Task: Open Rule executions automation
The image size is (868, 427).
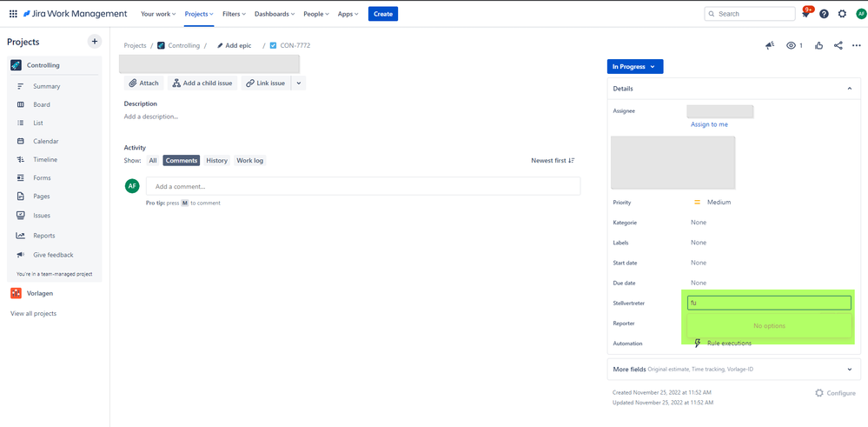Action: (x=723, y=344)
